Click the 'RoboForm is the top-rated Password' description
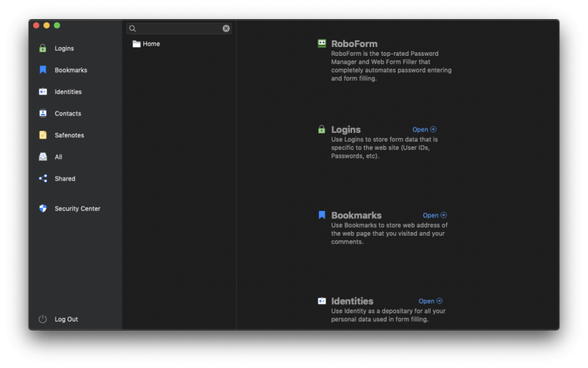588x368 pixels. click(x=391, y=66)
